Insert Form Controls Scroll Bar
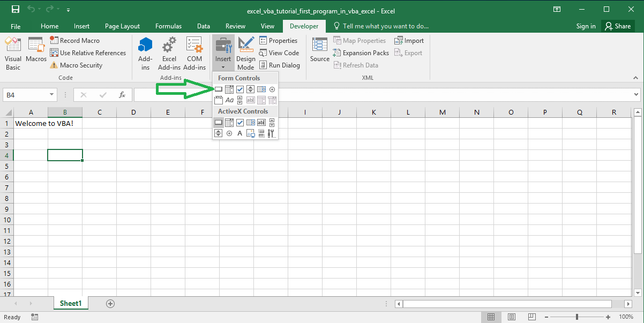Screen dimensions: 644x323 point(240,100)
